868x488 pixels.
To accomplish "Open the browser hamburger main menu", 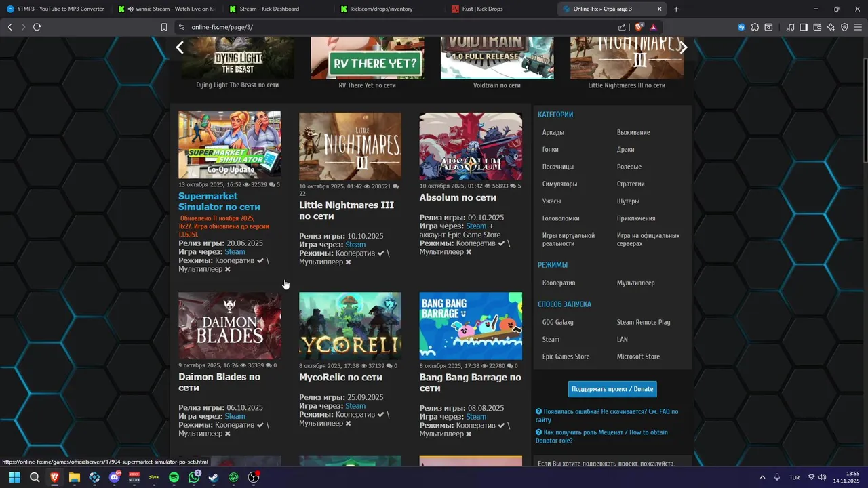I will (x=858, y=27).
